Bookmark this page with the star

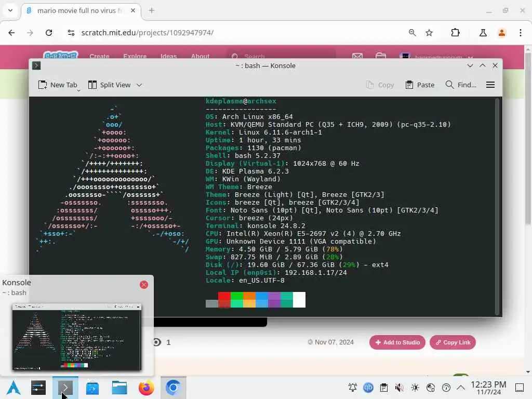(429, 33)
